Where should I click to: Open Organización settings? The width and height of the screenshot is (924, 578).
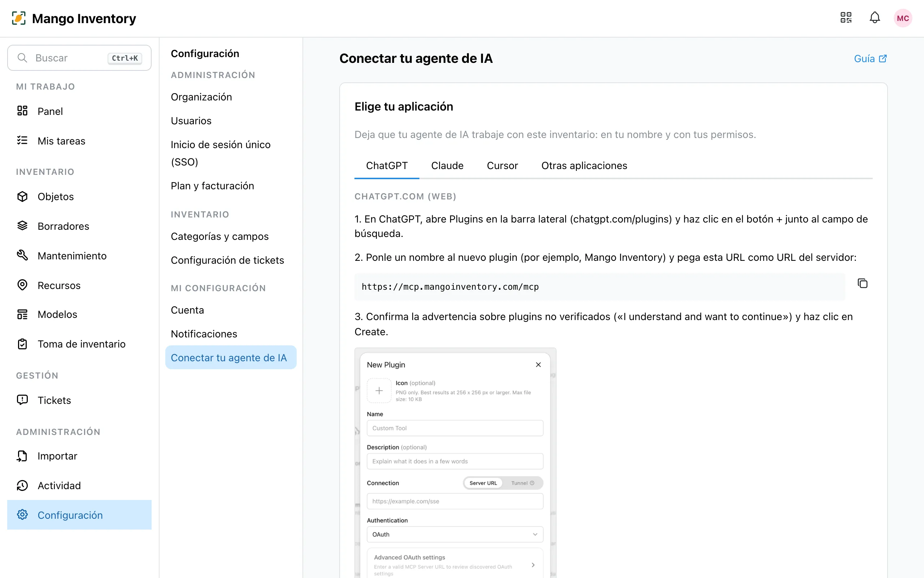(x=231, y=97)
